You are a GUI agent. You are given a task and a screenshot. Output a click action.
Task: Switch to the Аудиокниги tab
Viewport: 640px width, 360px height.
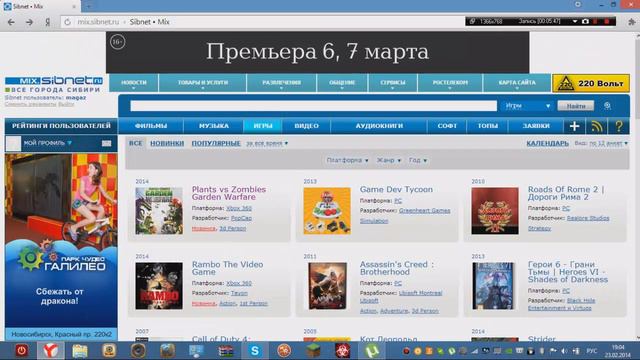tap(379, 126)
